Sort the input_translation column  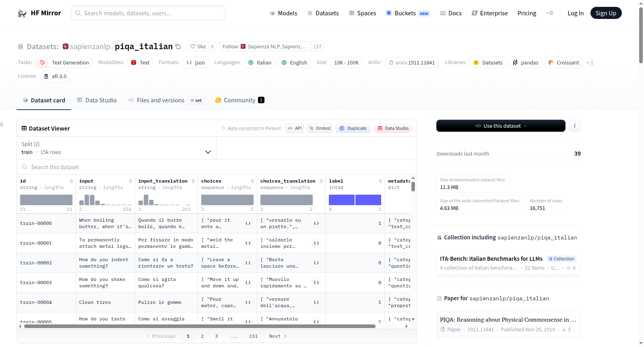click(194, 181)
